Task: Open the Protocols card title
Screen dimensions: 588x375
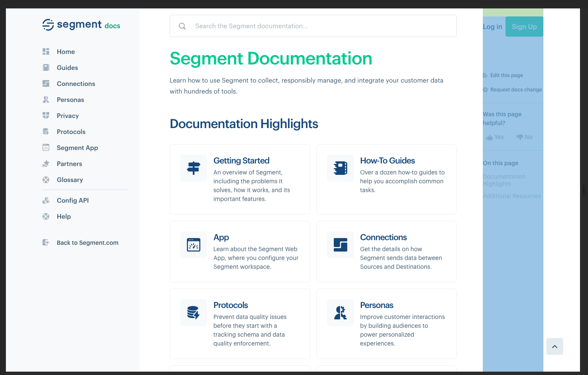Action: [231, 305]
